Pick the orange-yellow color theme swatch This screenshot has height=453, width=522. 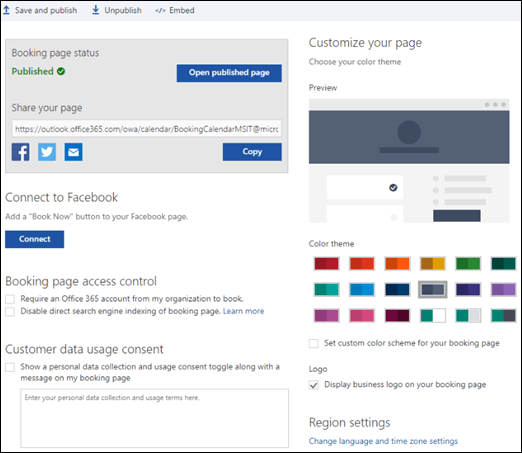(433, 263)
